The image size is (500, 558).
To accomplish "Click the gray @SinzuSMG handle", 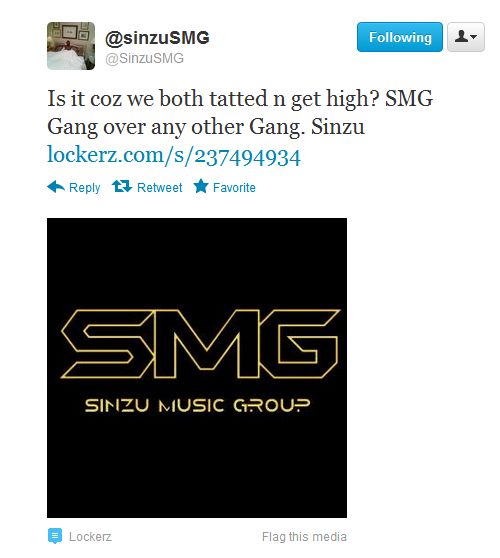I will pyautogui.click(x=144, y=58).
